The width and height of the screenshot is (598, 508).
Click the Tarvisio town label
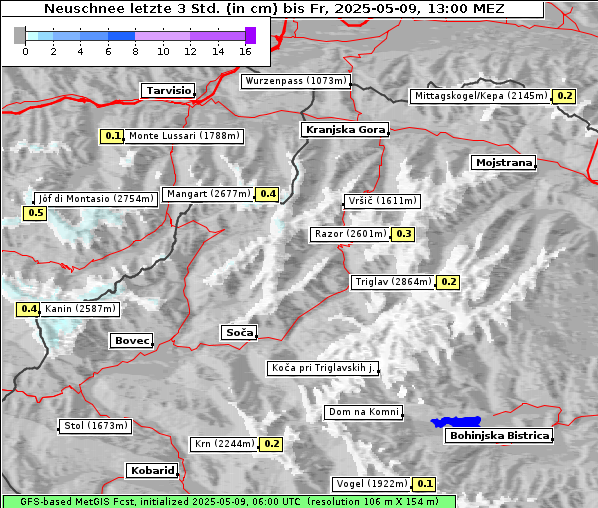point(168,91)
